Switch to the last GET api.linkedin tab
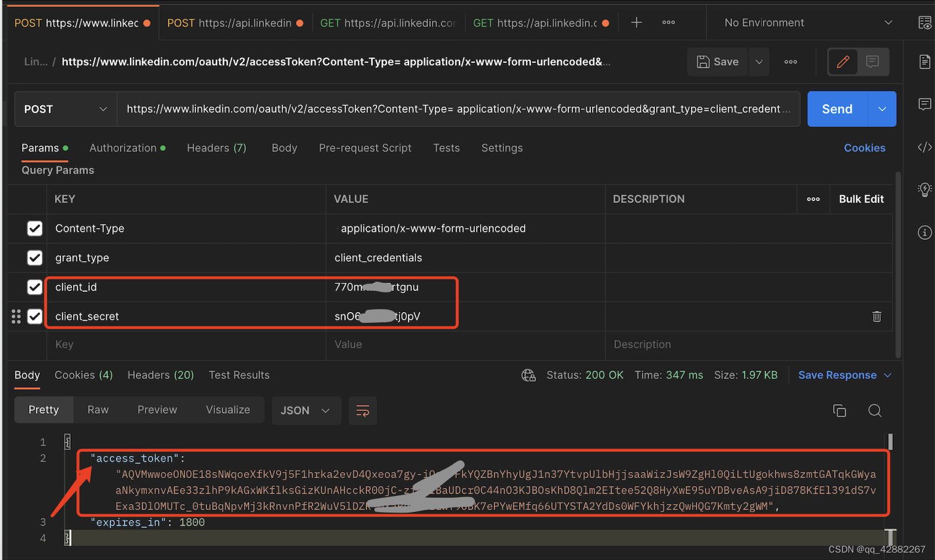This screenshot has height=560, width=935. (541, 23)
